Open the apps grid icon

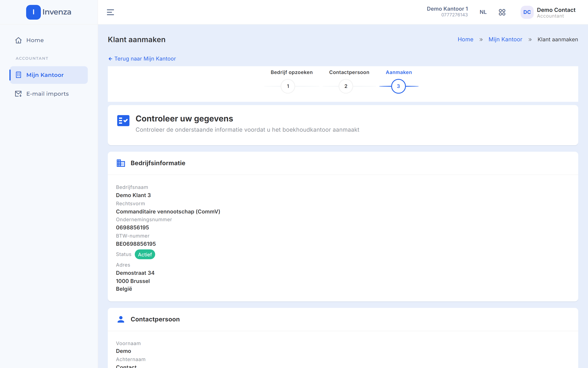pos(502,12)
